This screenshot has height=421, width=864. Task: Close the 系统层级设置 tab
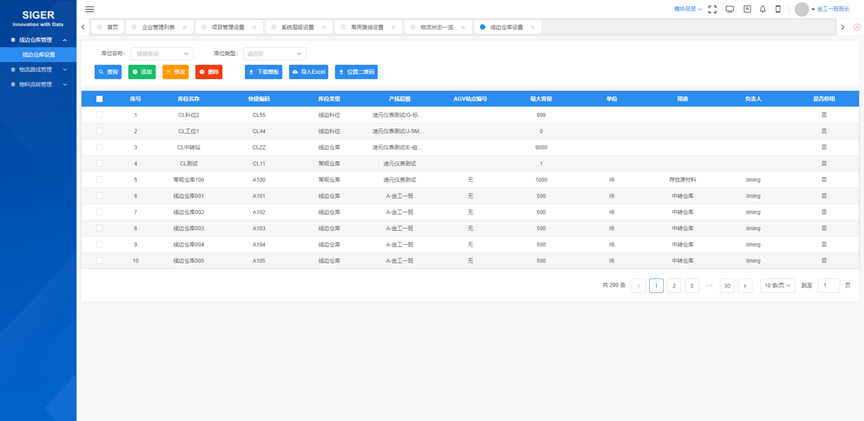pyautogui.click(x=323, y=27)
